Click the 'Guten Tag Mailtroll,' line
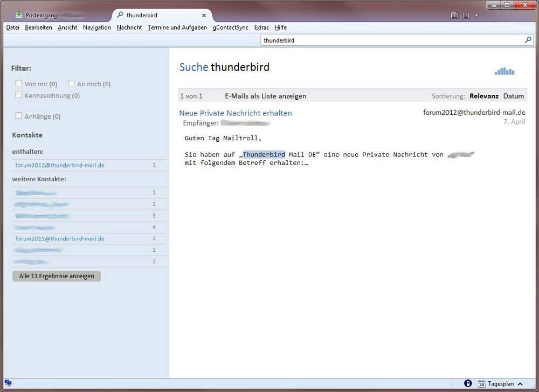Viewport: 539px width, 392px height. pyautogui.click(x=223, y=138)
